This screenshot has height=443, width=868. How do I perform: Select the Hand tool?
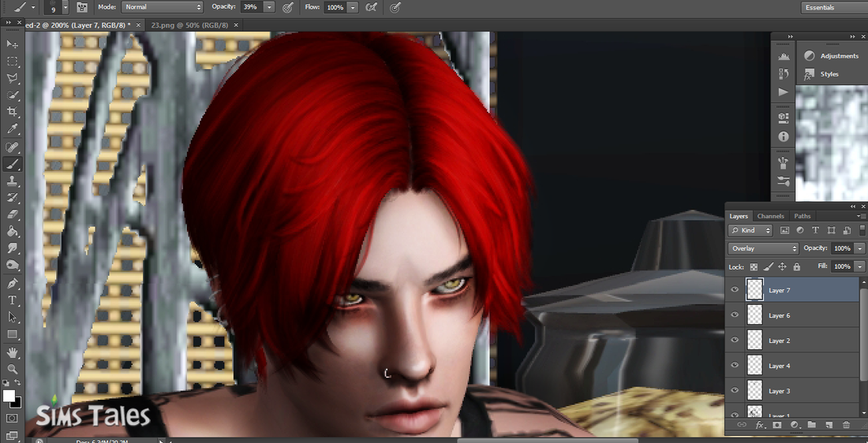12,352
